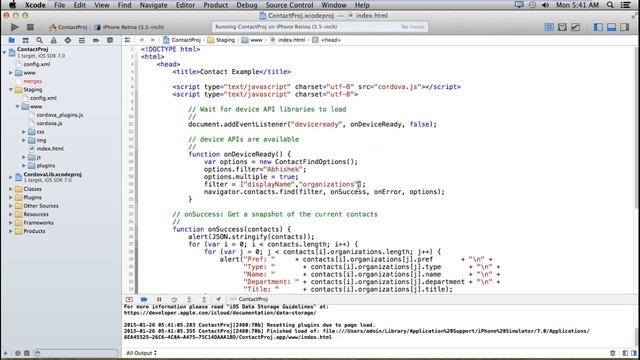Collapse the www folder under Staging
Viewport: 640px width, 360px height.
(18, 107)
